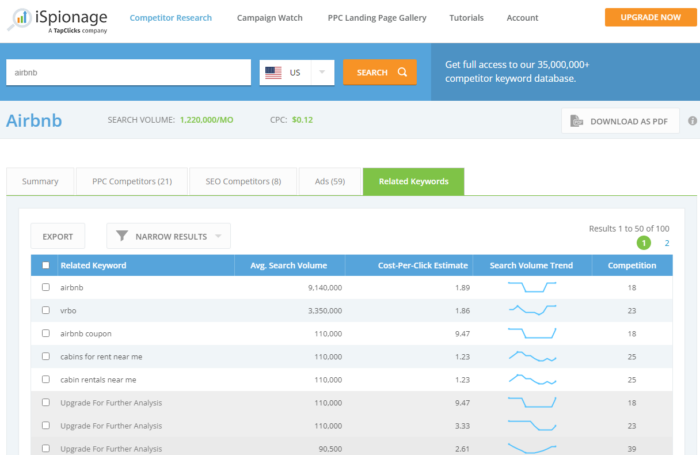Switch to PPC Competitors (21) tab

[x=132, y=181]
